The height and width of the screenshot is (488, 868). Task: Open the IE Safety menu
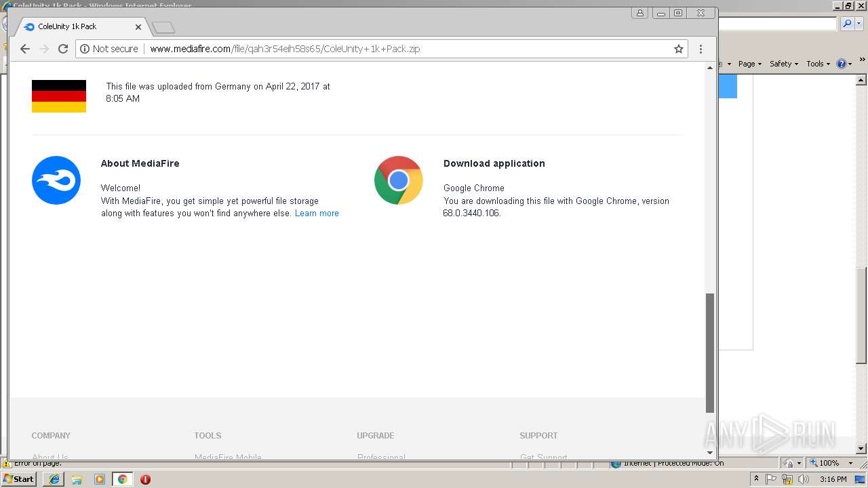(784, 64)
